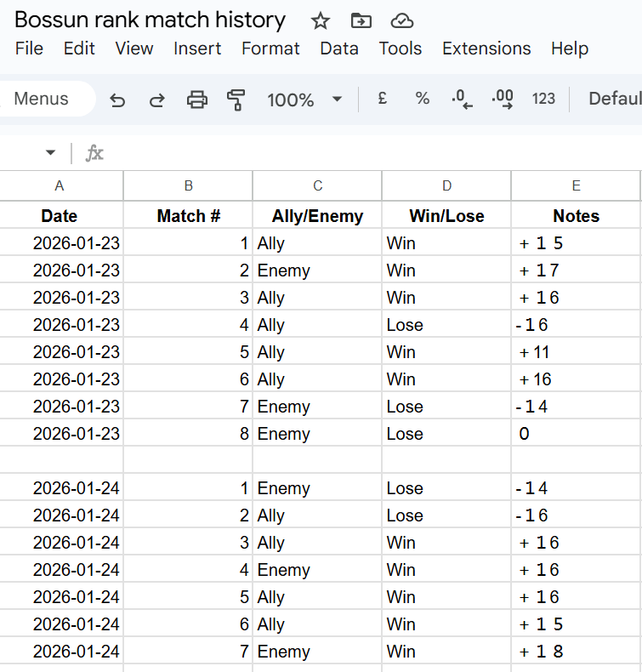Select column B header
The height and width of the screenshot is (672, 642).
pos(189,185)
